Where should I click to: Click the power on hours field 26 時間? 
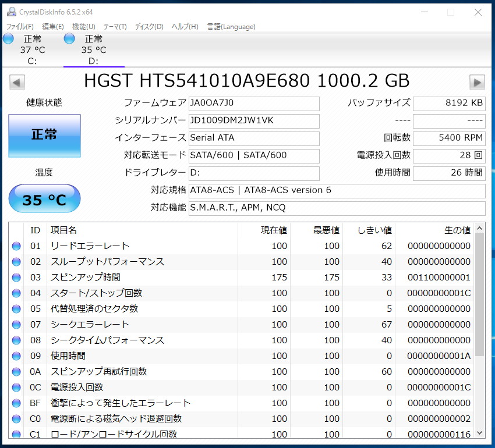tap(449, 173)
